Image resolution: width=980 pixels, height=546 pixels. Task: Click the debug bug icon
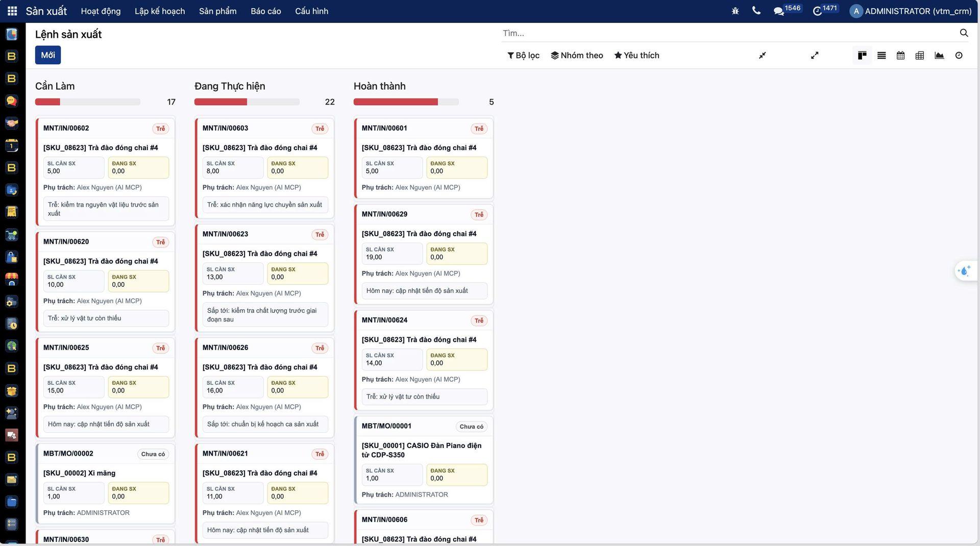(x=735, y=11)
